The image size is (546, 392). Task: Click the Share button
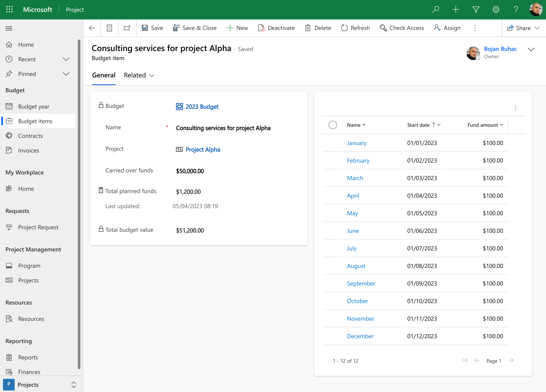coord(518,28)
